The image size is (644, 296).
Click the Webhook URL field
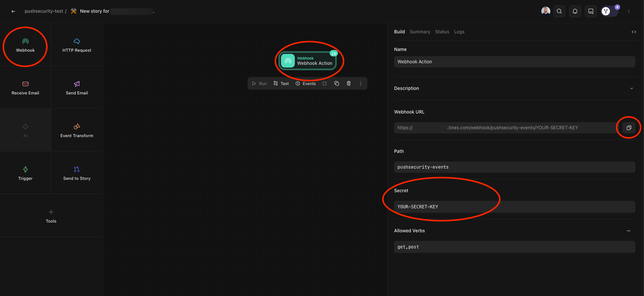tap(506, 128)
